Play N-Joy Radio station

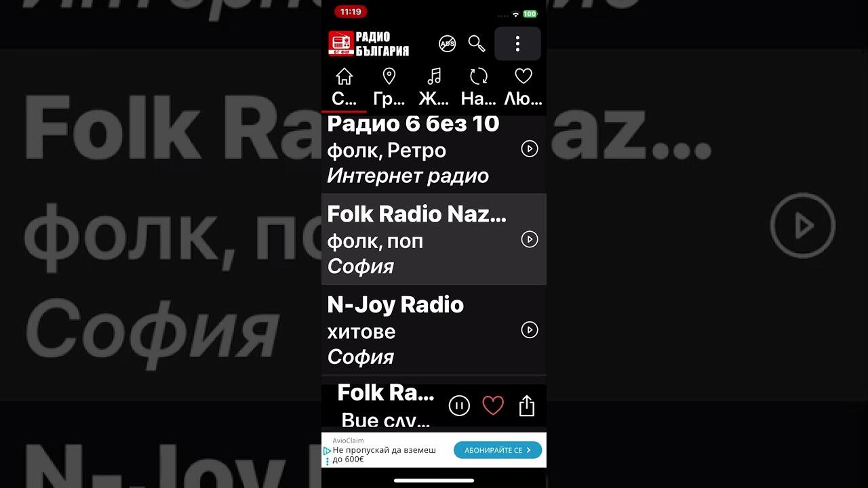[x=530, y=330]
